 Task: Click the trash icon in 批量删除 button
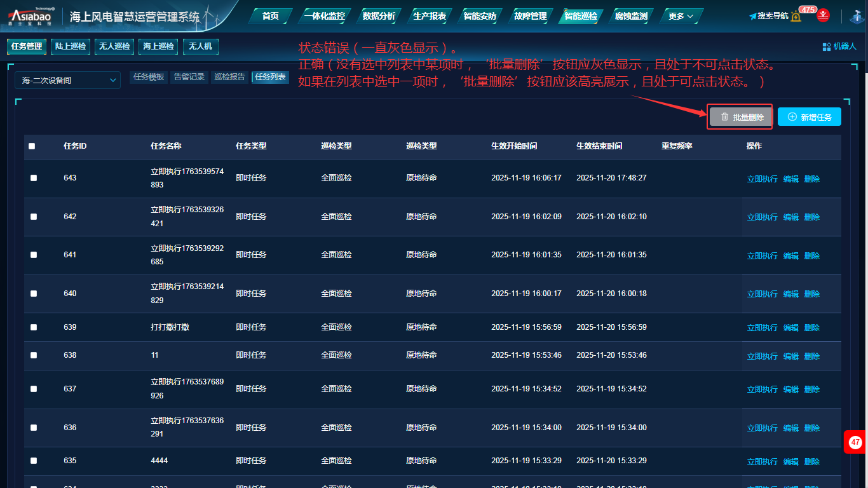pos(724,117)
